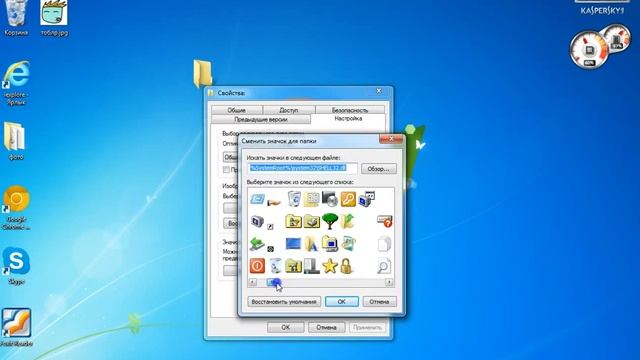Select the small black square icon
Image resolution: width=640 pixels, height=360 pixels.
(270, 249)
